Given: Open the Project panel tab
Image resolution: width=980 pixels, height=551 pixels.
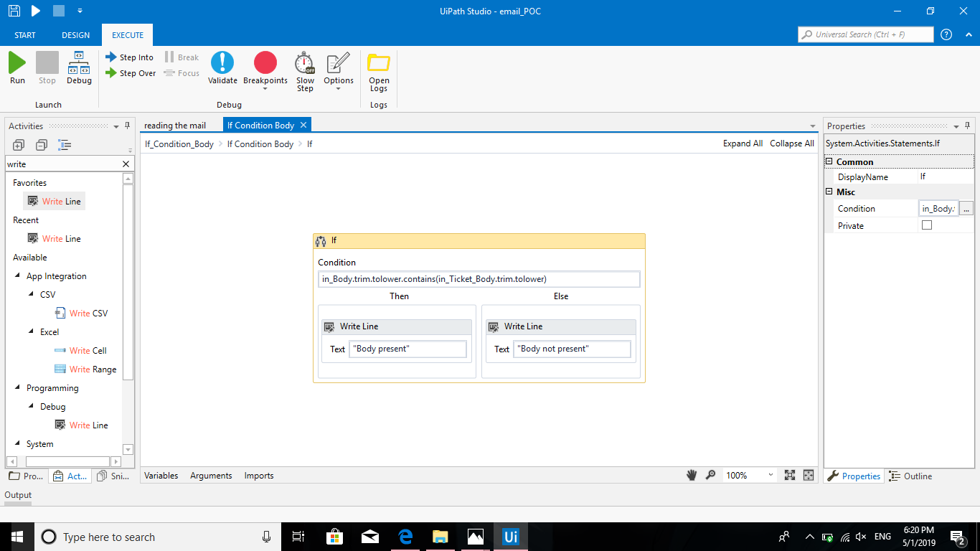Looking at the screenshot, I should [26, 476].
